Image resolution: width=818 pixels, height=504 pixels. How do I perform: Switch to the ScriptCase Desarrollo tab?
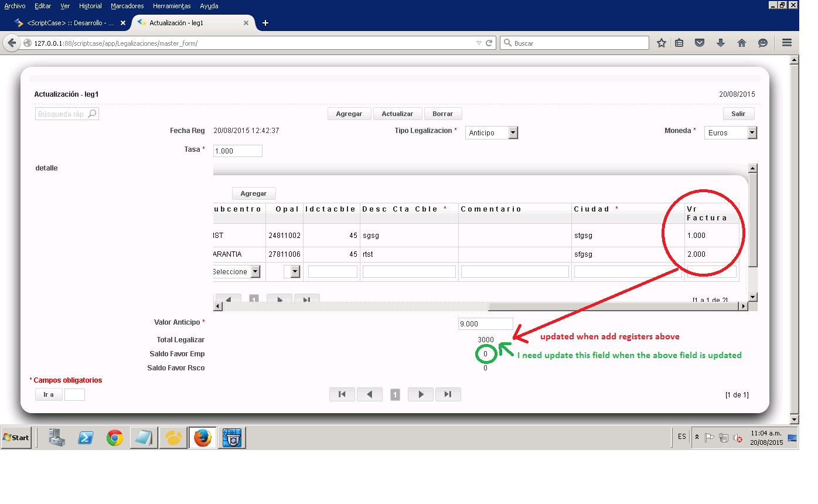69,23
